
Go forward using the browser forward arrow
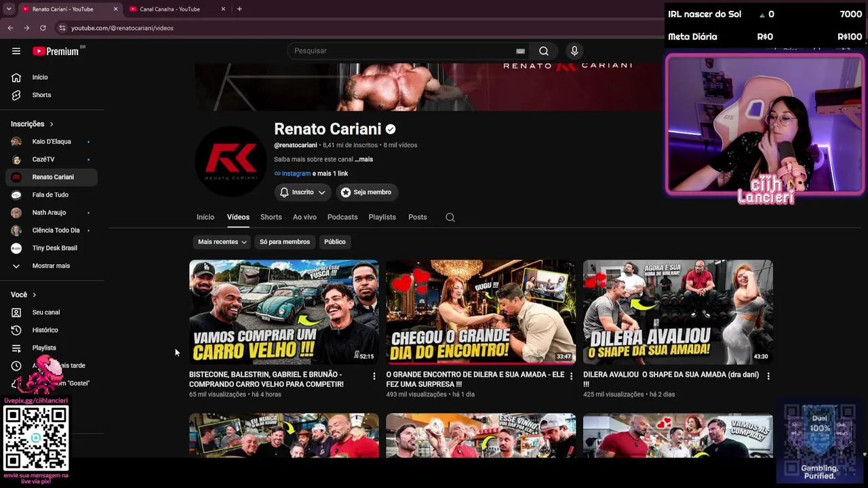pos(26,28)
